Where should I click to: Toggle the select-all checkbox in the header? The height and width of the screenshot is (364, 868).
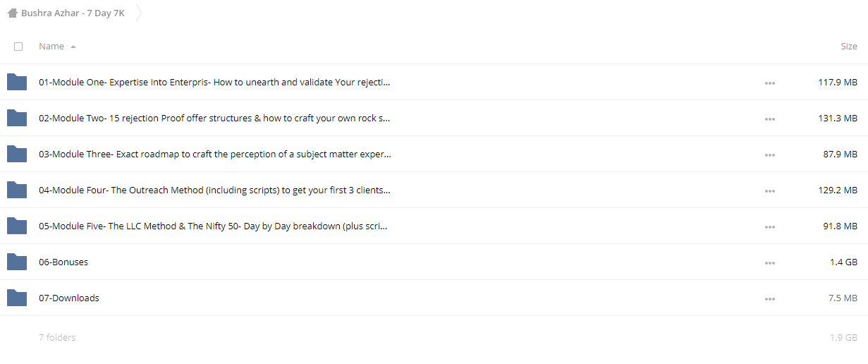point(18,47)
